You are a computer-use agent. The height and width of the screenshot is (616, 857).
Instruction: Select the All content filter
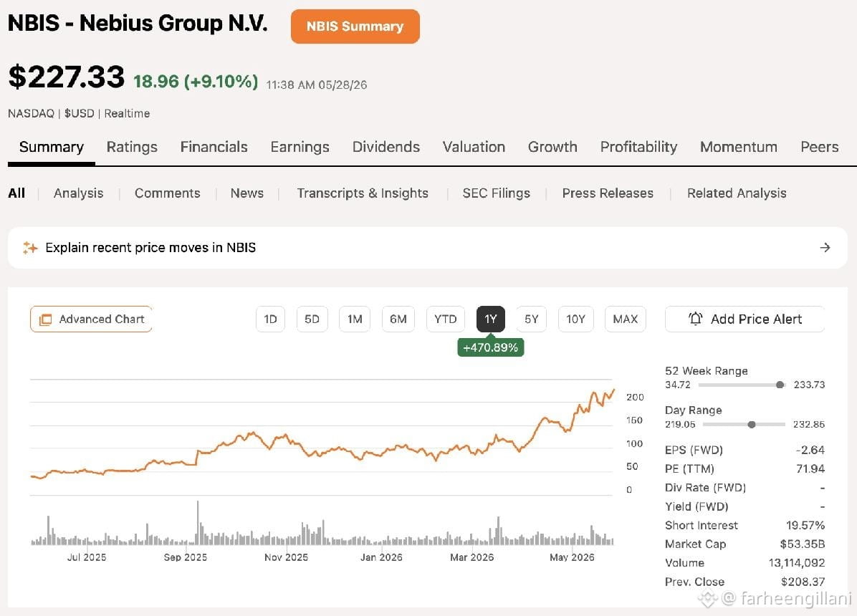coord(16,193)
